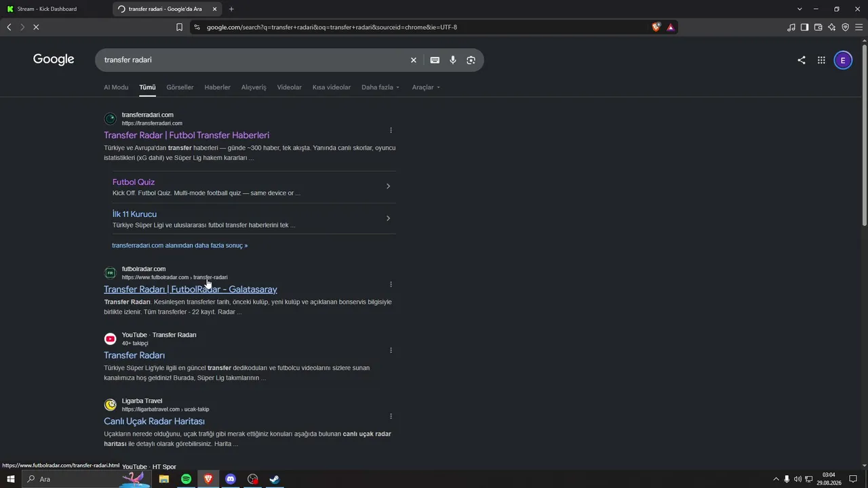868x488 pixels.
Task: Search by image with Lens icon
Action: click(x=471, y=60)
